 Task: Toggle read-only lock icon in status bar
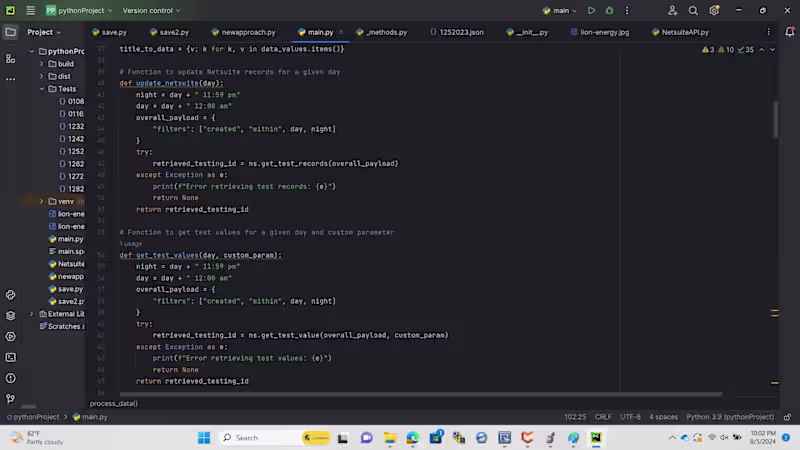pyautogui.click(x=787, y=417)
